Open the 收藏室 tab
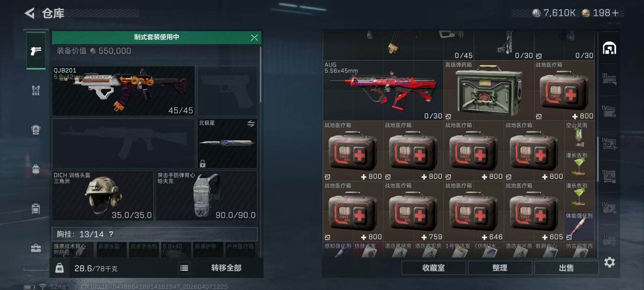Image resolution: width=644 pixels, height=290 pixels. [434, 268]
